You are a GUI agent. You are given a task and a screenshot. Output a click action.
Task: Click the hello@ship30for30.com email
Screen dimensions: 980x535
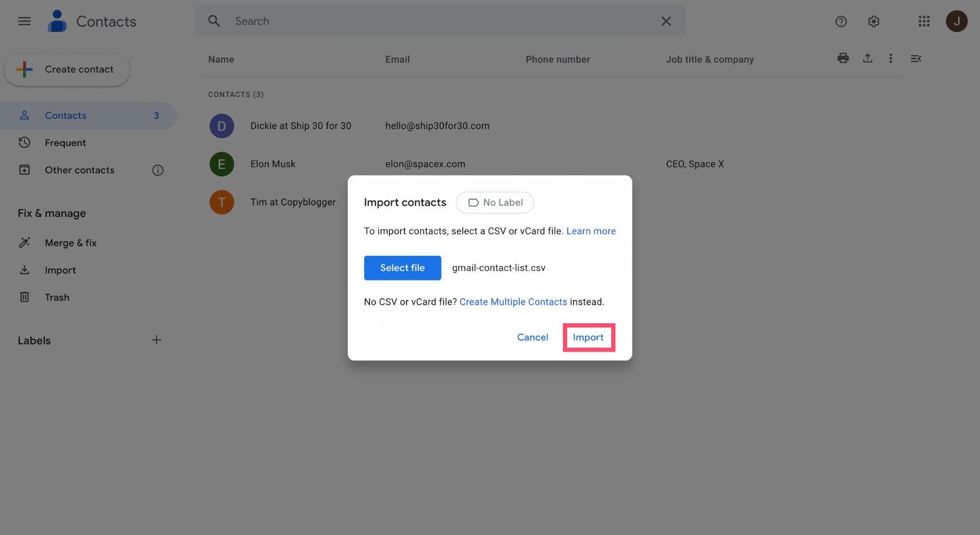pos(437,126)
